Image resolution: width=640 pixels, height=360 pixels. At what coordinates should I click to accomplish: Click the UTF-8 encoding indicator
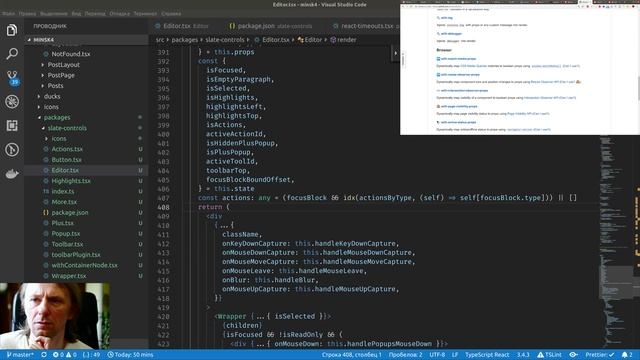pos(437,355)
